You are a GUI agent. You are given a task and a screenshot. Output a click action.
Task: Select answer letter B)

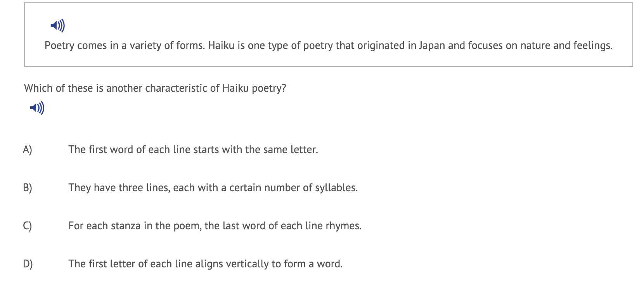[x=28, y=188]
